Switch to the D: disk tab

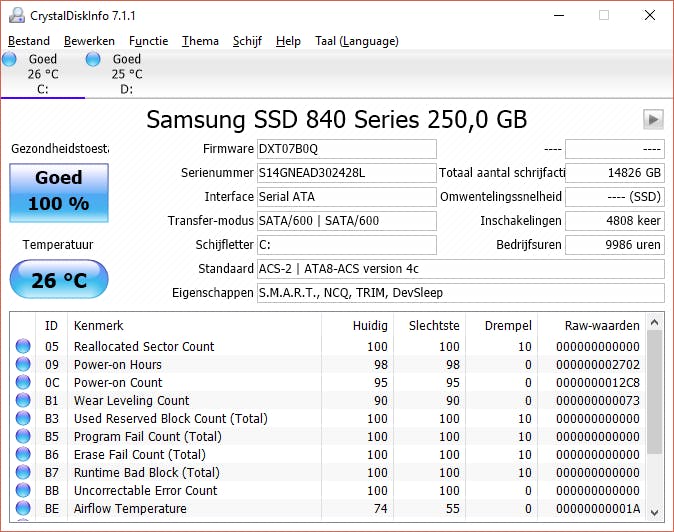pyautogui.click(x=126, y=74)
